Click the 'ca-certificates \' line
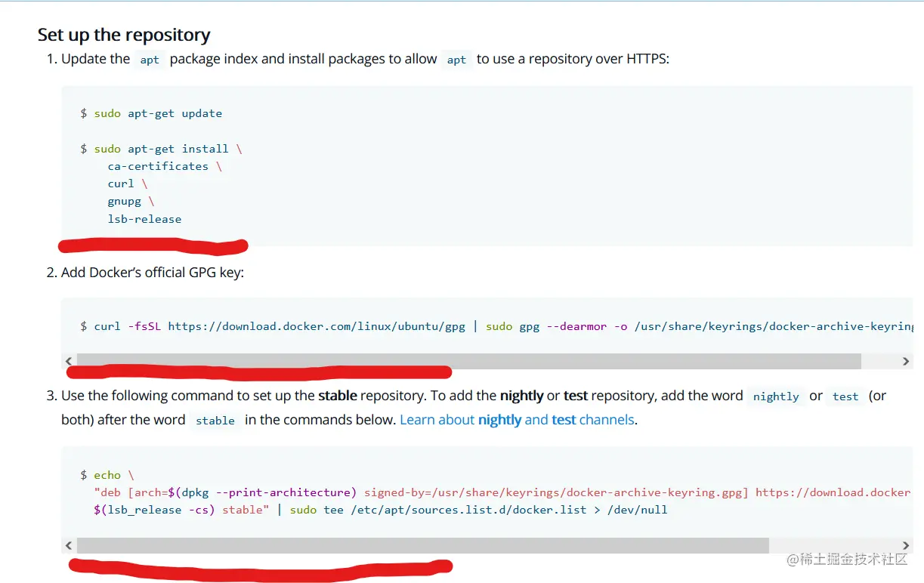 tap(165, 166)
